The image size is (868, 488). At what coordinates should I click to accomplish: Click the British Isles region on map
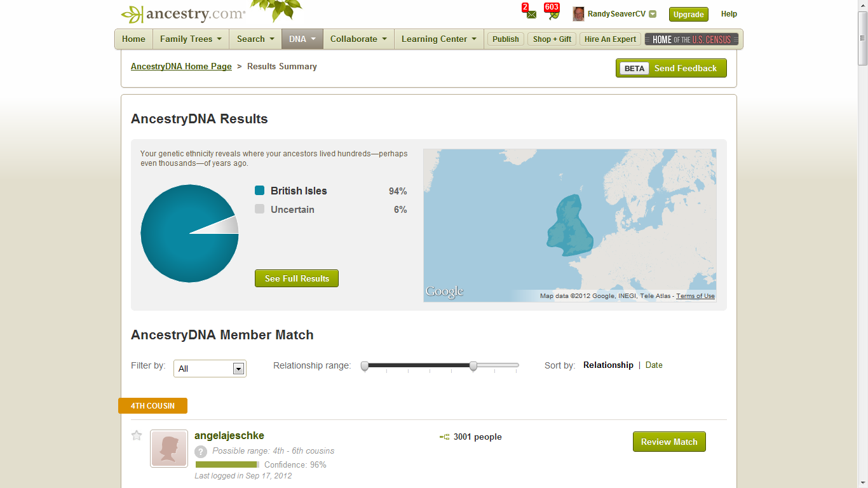(x=569, y=226)
